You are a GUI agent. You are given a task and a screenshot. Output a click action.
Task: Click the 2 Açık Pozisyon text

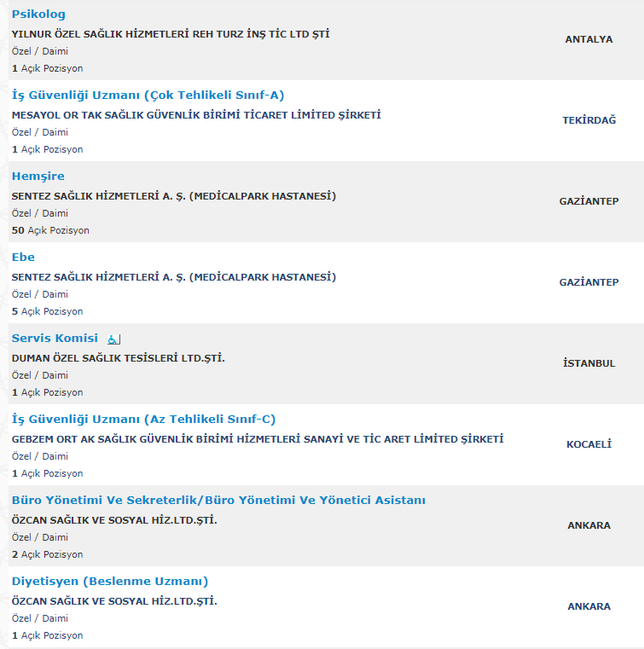[48, 554]
